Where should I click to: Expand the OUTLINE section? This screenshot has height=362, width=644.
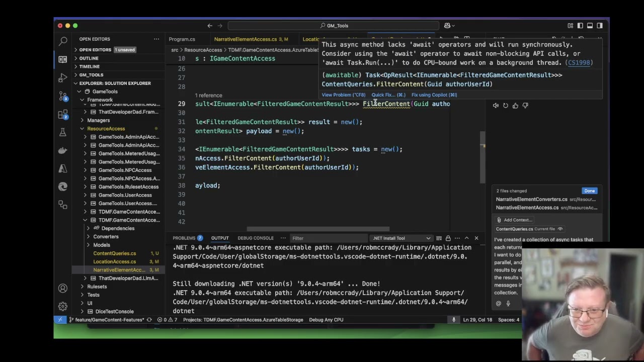click(x=89, y=58)
